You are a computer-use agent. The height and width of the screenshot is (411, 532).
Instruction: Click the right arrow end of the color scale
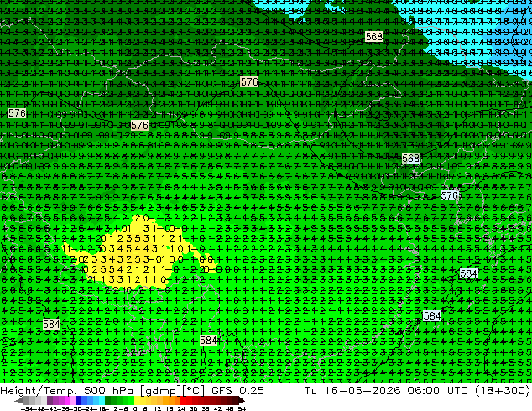point(242,401)
